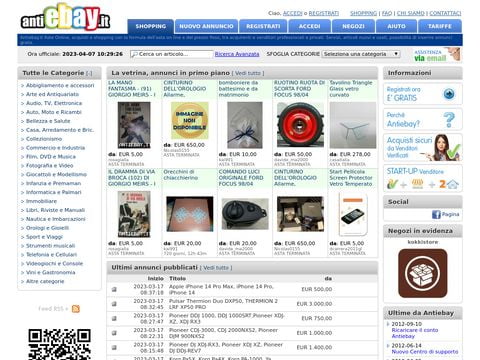The width and height of the screenshot is (480, 360).
Task: Click the magnifier icon in search box
Action: coord(134,54)
